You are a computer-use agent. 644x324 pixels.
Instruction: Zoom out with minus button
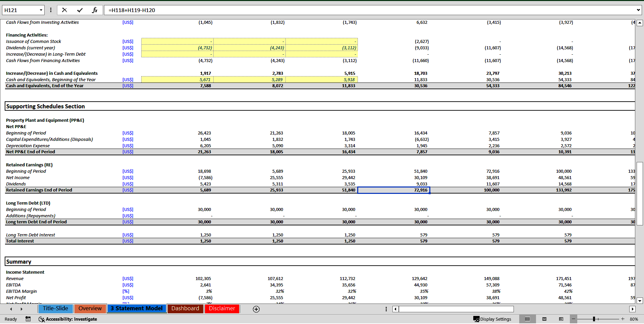[x=574, y=319]
